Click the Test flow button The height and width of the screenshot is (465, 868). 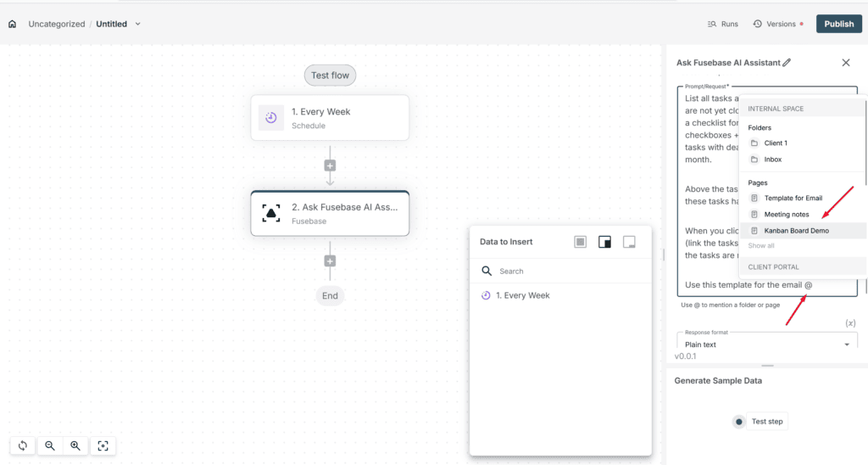click(330, 76)
